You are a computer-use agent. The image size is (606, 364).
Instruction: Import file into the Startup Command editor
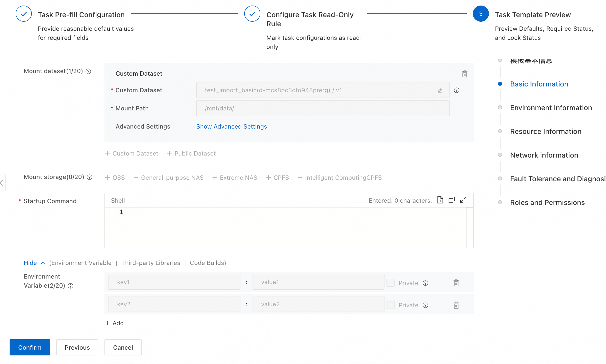tap(440, 200)
